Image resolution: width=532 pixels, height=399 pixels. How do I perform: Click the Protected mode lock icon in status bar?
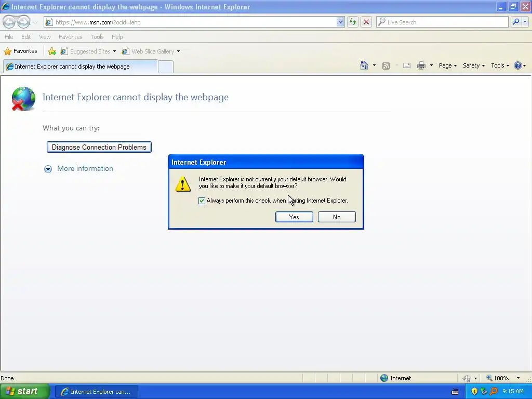[467, 378]
